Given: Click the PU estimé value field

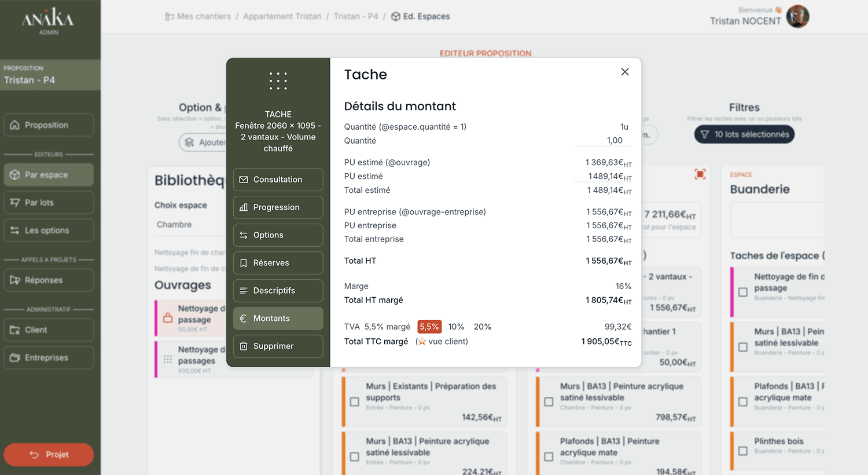Looking at the screenshot, I should (x=603, y=176).
